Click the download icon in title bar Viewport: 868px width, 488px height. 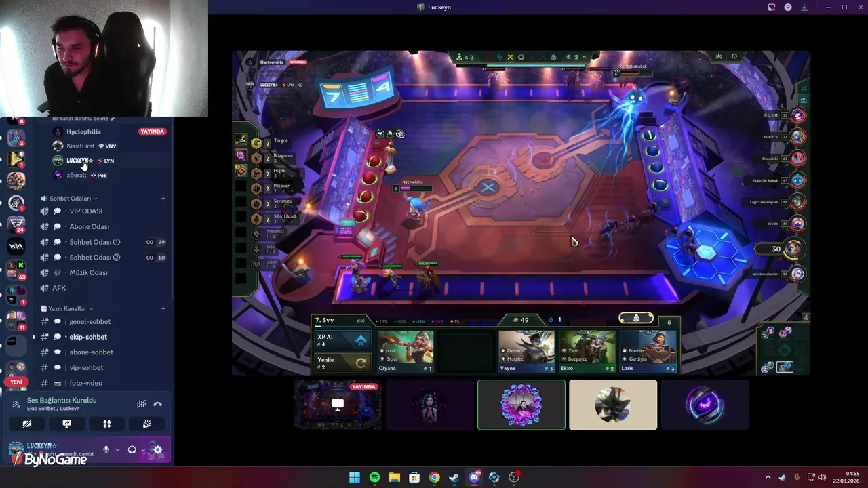pyautogui.click(x=804, y=7)
